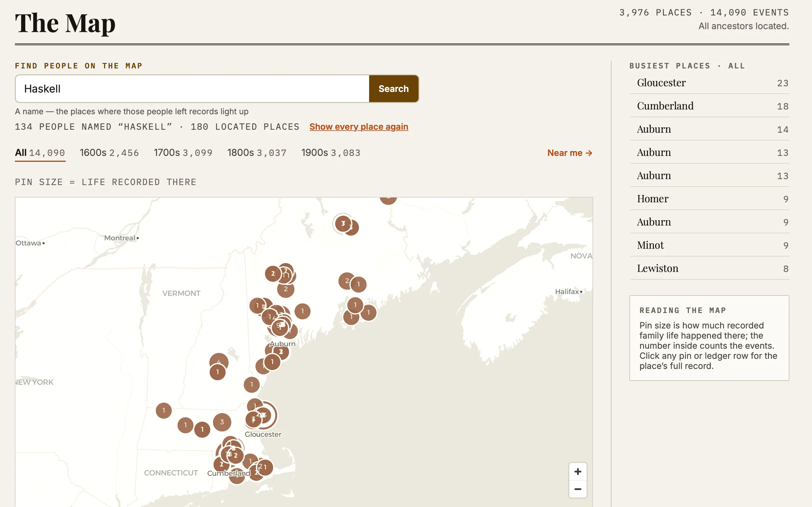Switch to the 1600s tab
The height and width of the screenshot is (507, 812).
click(109, 153)
